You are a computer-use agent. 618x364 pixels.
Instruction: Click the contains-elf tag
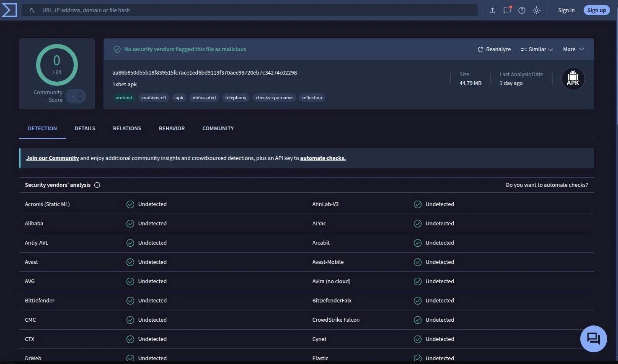click(x=154, y=98)
